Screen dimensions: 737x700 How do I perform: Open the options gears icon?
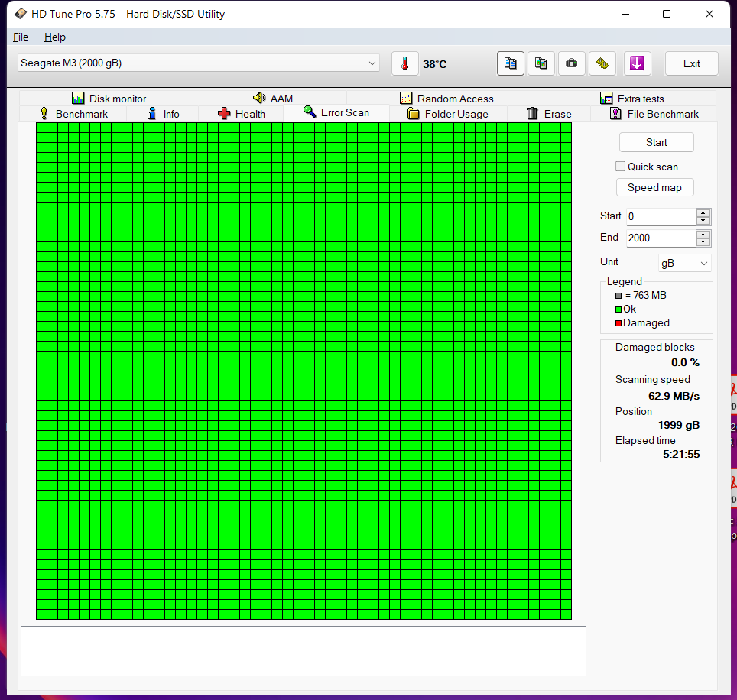coord(602,63)
